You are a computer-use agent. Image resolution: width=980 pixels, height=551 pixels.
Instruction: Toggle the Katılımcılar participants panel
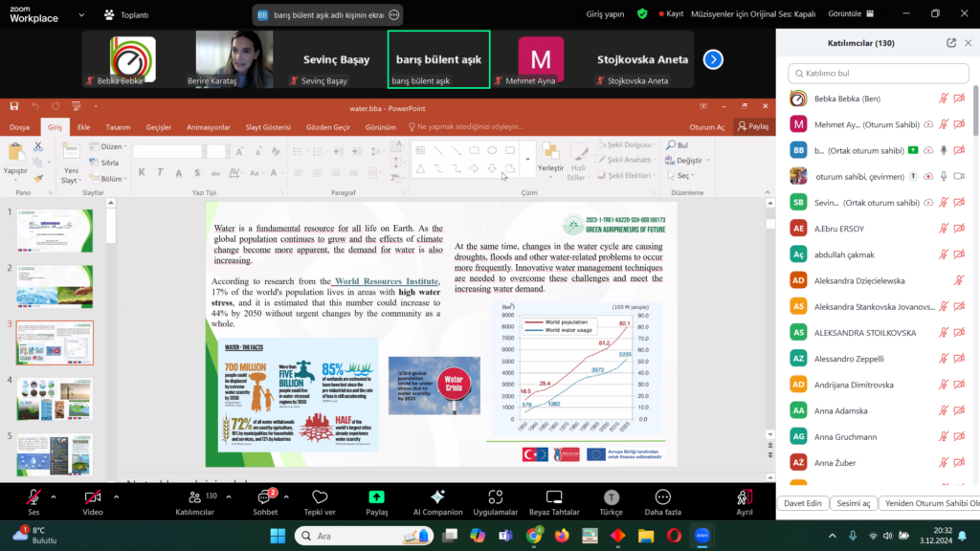[194, 497]
